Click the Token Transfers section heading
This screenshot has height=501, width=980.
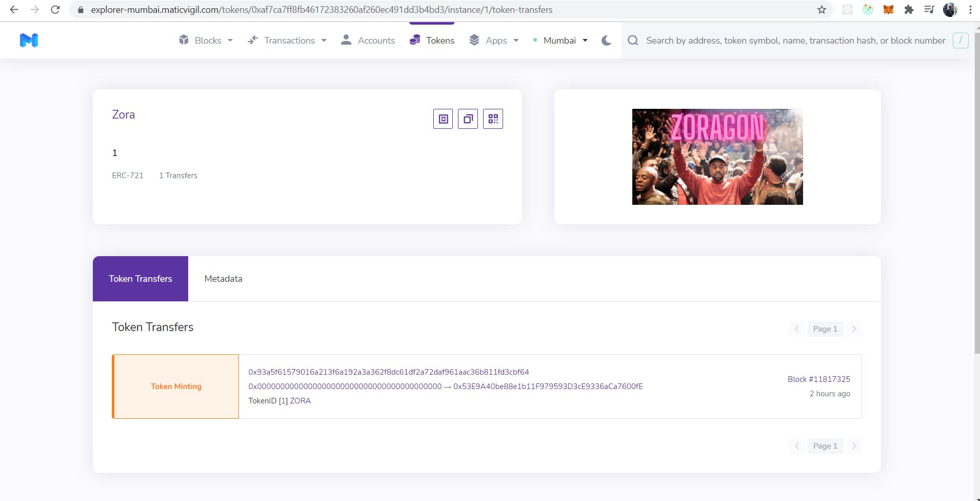[x=153, y=327]
